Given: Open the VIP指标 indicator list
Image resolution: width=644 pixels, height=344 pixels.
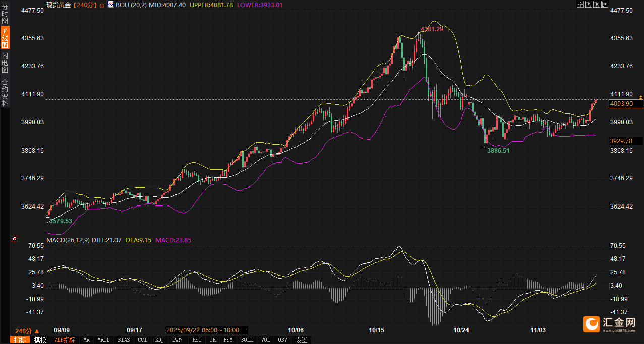Looking at the screenshot, I should click(x=65, y=340).
